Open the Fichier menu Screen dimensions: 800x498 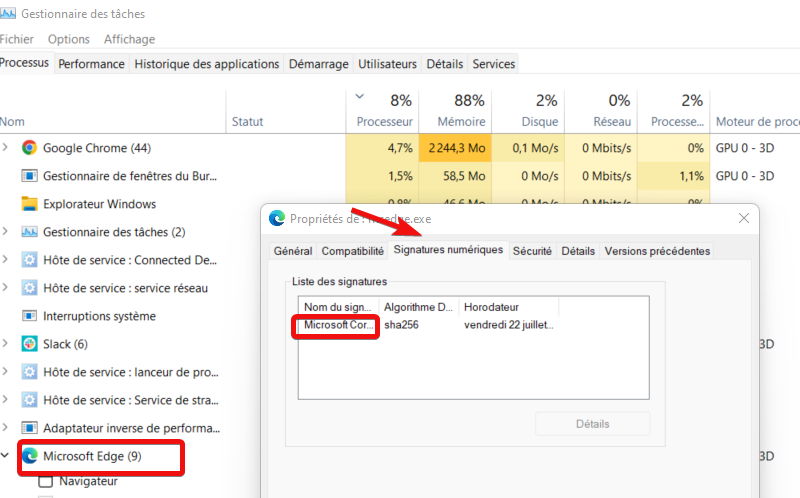tap(16, 39)
